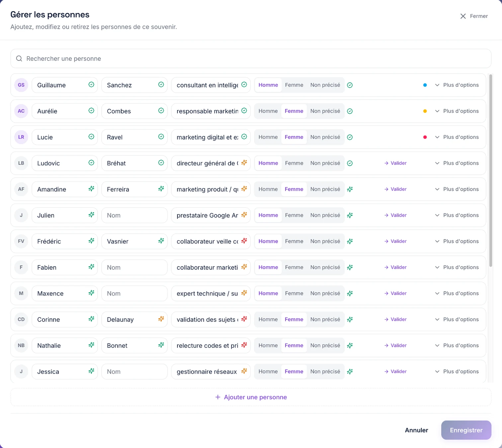Screen dimensions: 502x448
Task: Click the red sparkle icon in Nathalie's role field
Action: tap(244, 345)
